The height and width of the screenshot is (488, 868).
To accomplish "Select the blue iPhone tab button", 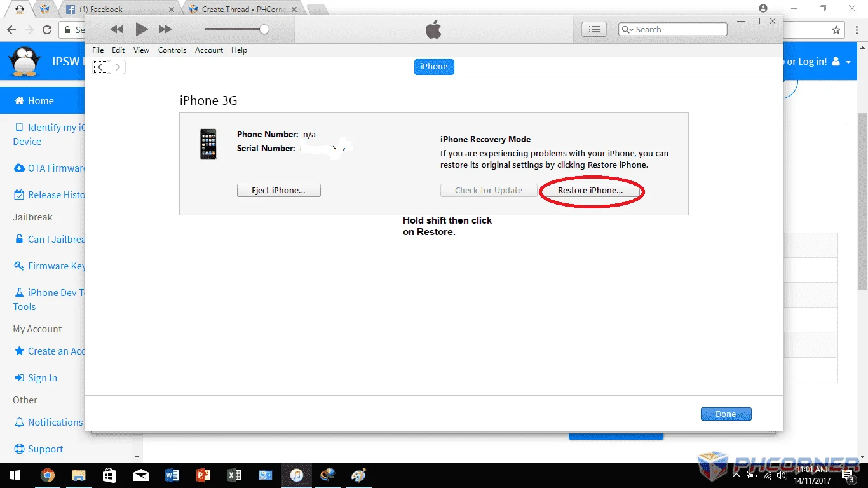I will coord(434,67).
